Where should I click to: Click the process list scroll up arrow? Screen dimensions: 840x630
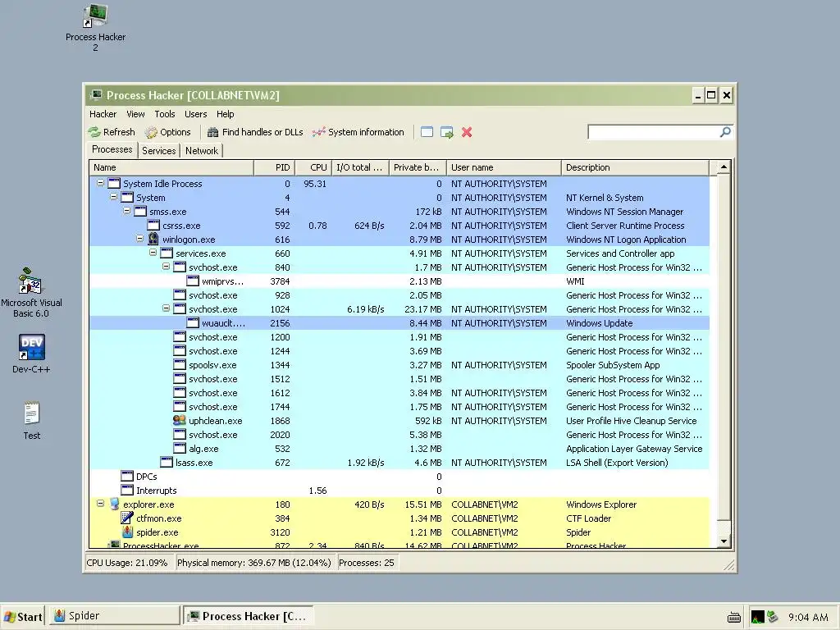[724, 167]
